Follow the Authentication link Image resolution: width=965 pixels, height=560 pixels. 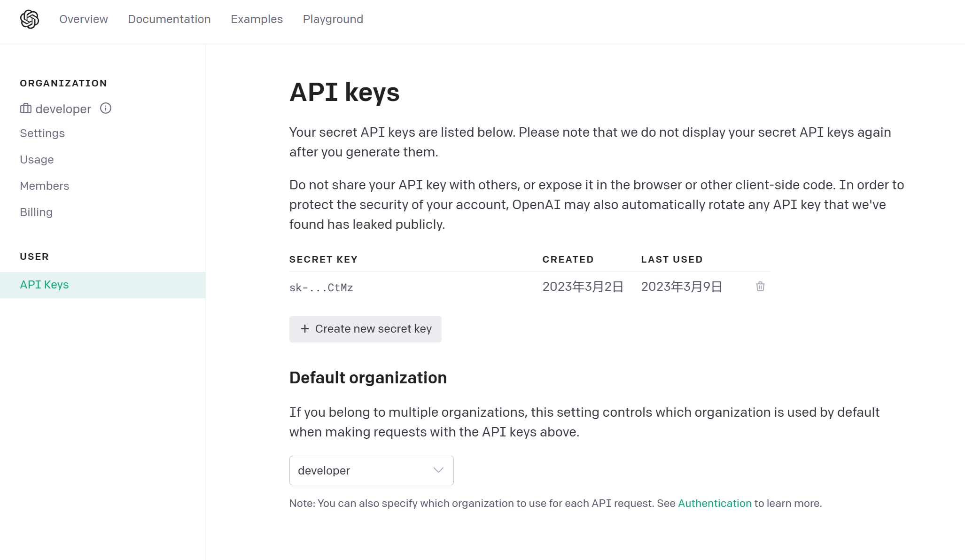tap(715, 503)
